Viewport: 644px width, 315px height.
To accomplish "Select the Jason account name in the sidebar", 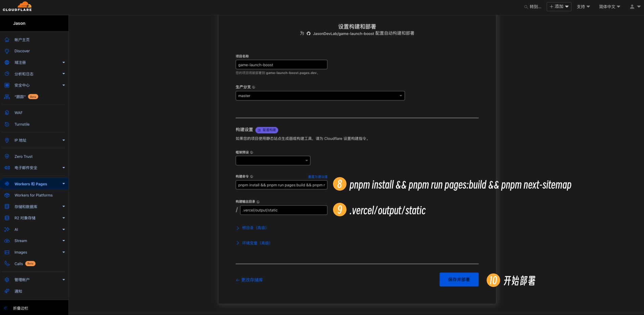I will 19,23.
